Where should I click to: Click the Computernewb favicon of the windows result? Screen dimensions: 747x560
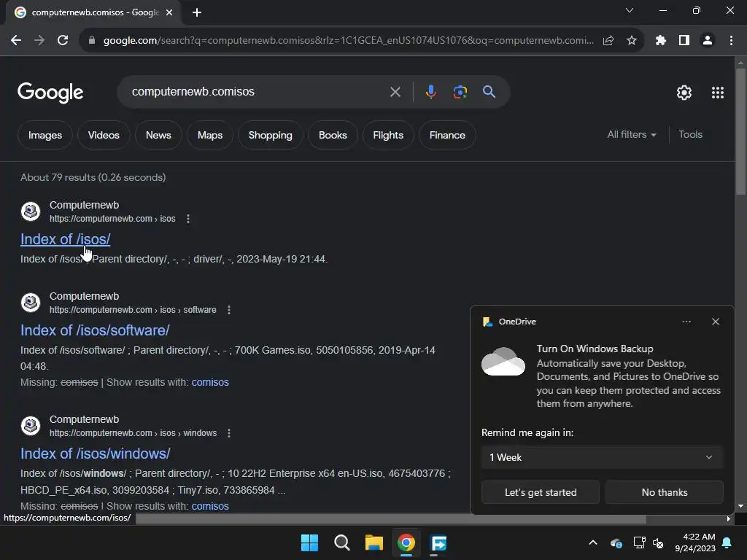click(31, 426)
